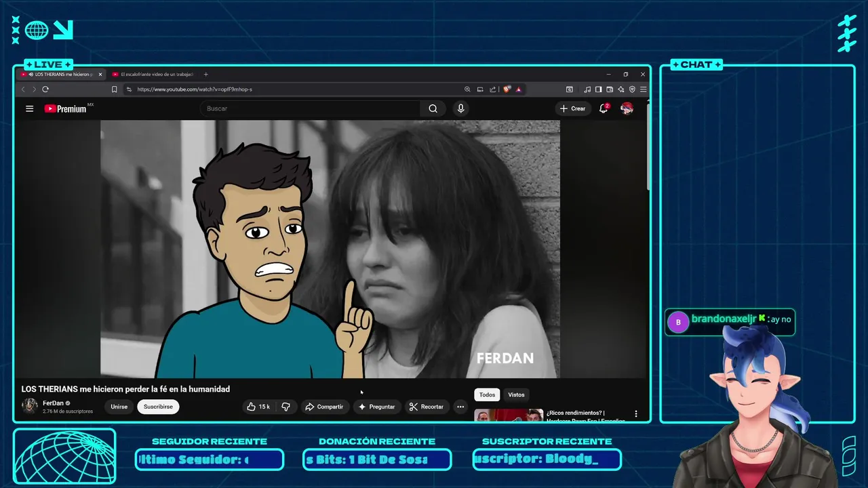This screenshot has height=488, width=868.
Task: Close the LOS THERIANS tab
Action: (100, 75)
